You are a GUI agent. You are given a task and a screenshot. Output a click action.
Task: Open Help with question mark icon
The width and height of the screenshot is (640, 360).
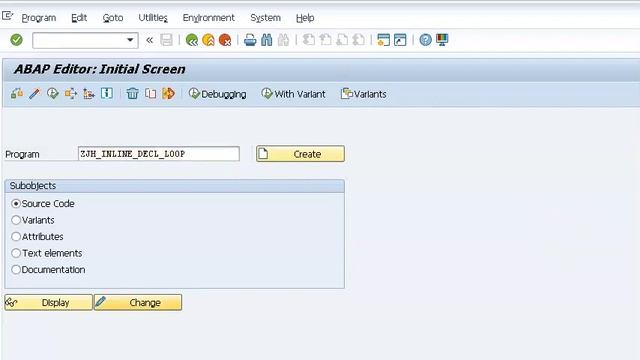[425, 40]
